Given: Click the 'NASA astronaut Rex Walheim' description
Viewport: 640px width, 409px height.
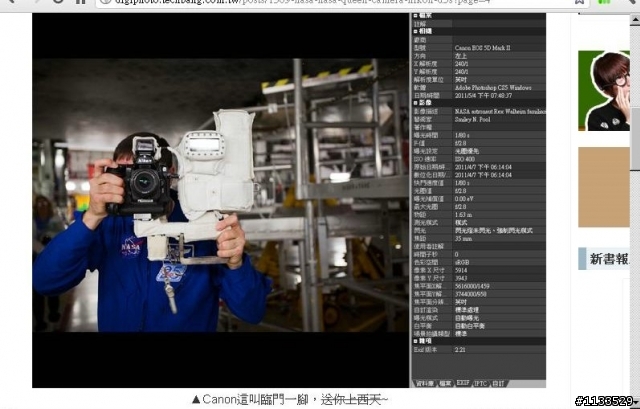Looking at the screenshot, I should pos(500,111).
